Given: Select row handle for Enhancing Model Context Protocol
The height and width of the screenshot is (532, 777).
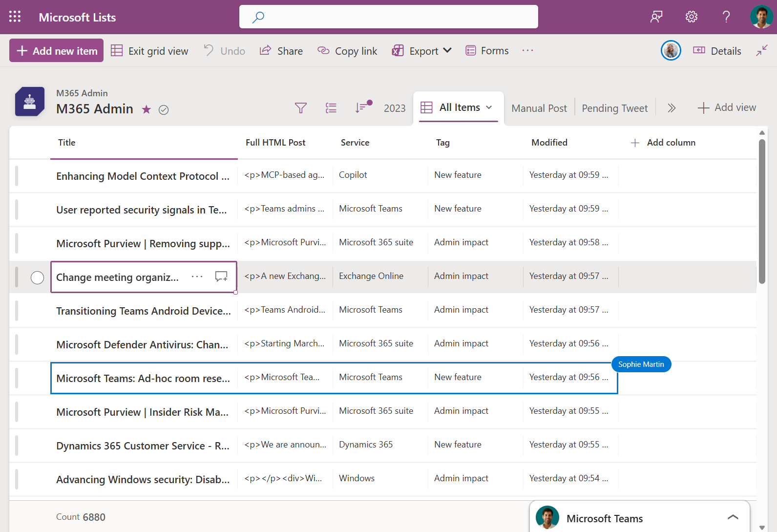Looking at the screenshot, I should tap(17, 176).
